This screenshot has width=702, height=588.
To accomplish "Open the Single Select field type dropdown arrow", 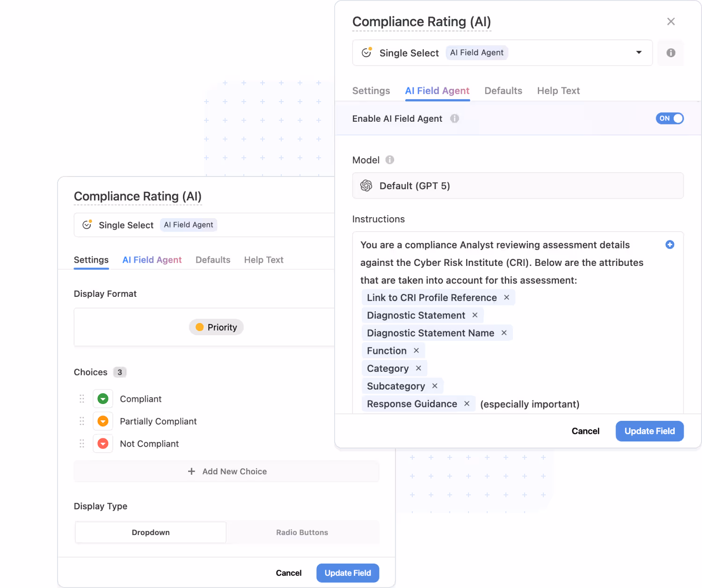I will pyautogui.click(x=639, y=52).
